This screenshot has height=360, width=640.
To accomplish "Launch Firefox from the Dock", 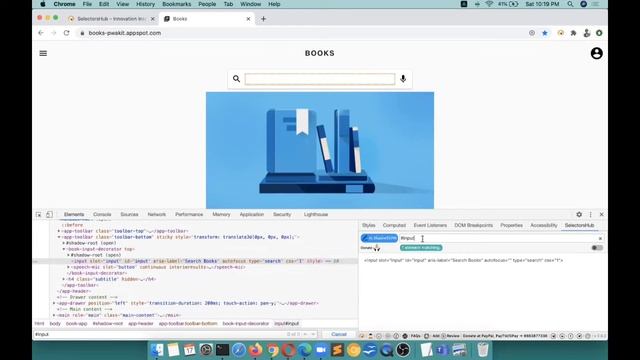I will click(256, 350).
